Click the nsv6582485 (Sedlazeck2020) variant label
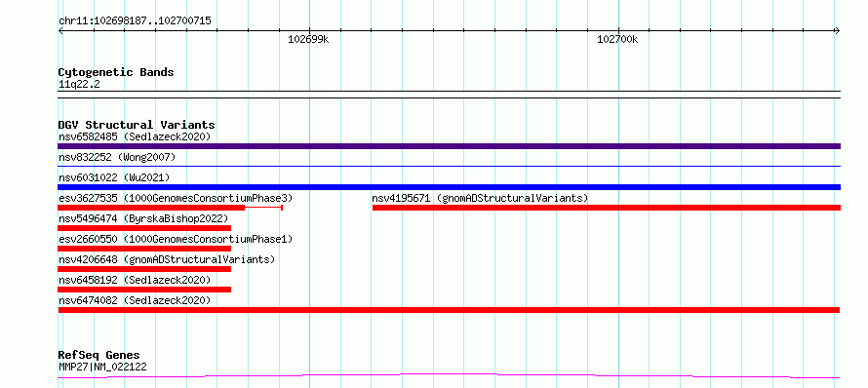868x388 pixels. [x=135, y=136]
